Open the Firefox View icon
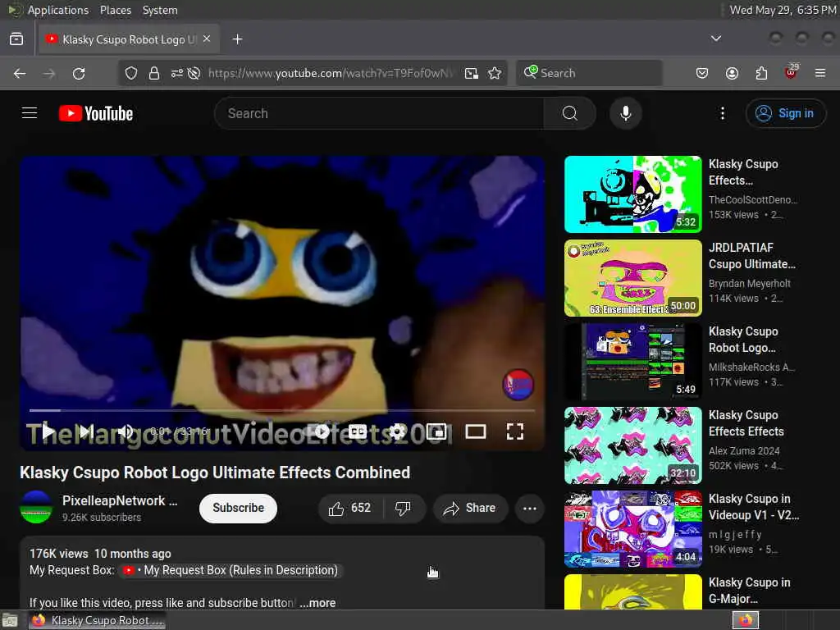 (16, 39)
